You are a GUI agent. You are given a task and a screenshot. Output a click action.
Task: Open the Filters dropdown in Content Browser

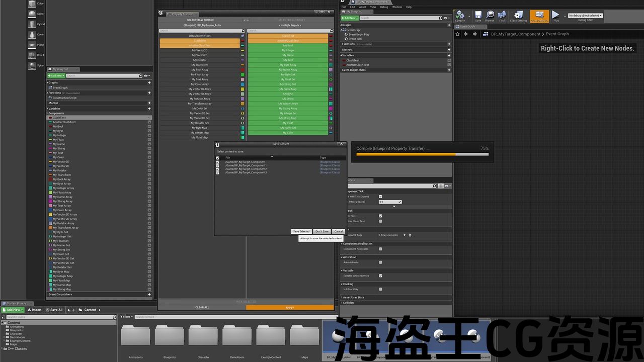[x=127, y=317]
